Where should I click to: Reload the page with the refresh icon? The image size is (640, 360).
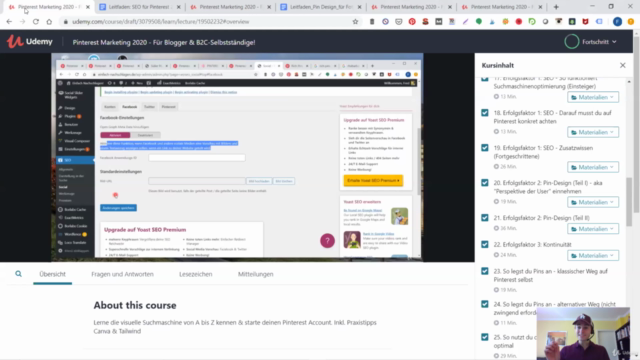click(x=36, y=22)
